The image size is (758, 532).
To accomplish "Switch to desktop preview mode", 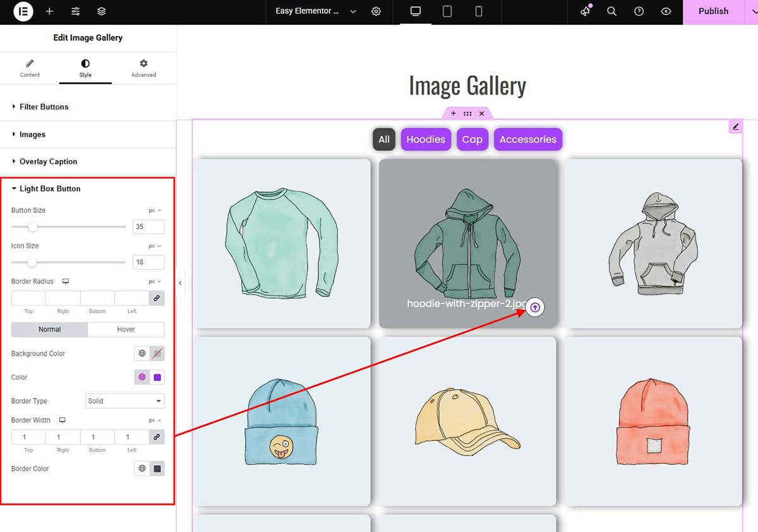I will point(416,11).
